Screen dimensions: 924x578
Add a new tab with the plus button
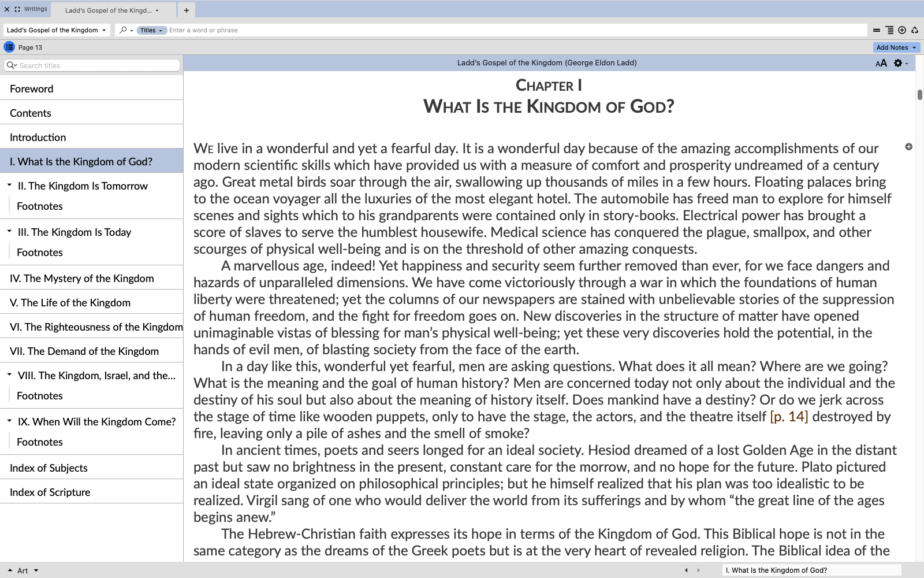point(187,10)
